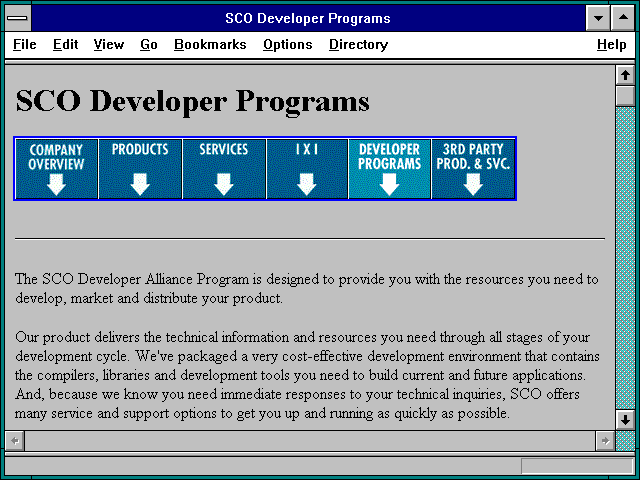
Task: Maximize the SCO Developer Programs window
Action: (x=623, y=18)
